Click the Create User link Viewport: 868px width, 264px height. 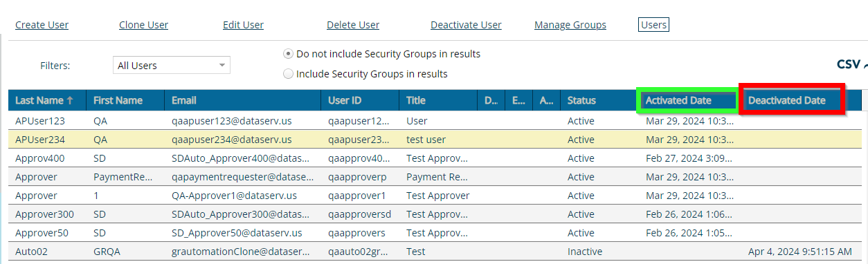point(42,25)
